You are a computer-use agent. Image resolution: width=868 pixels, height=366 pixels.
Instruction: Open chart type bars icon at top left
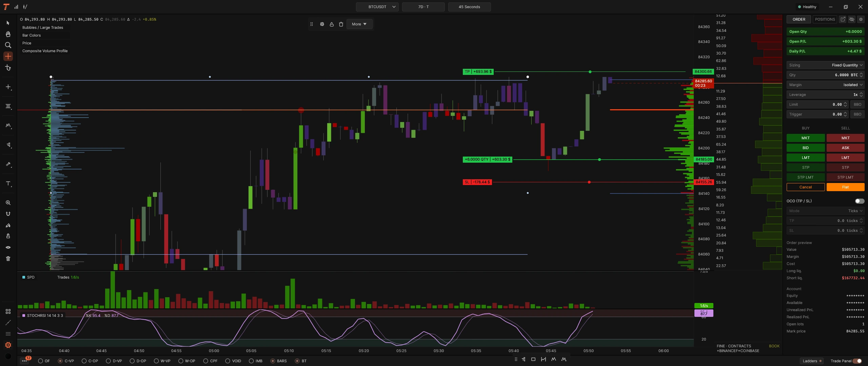coord(16,7)
